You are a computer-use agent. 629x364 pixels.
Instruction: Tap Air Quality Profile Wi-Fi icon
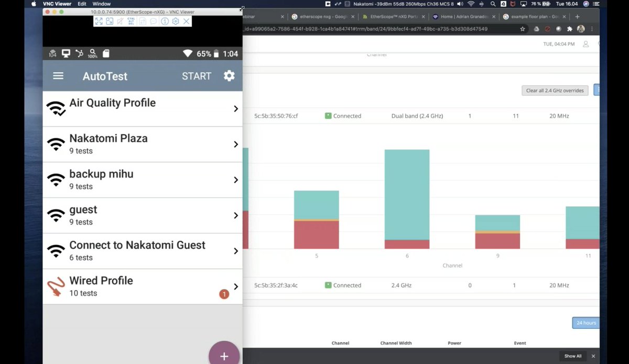(x=56, y=108)
